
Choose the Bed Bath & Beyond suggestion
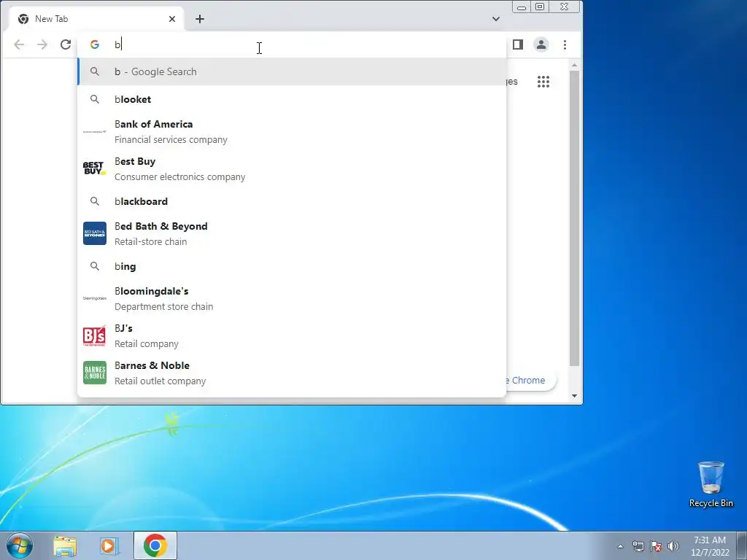[x=292, y=233]
